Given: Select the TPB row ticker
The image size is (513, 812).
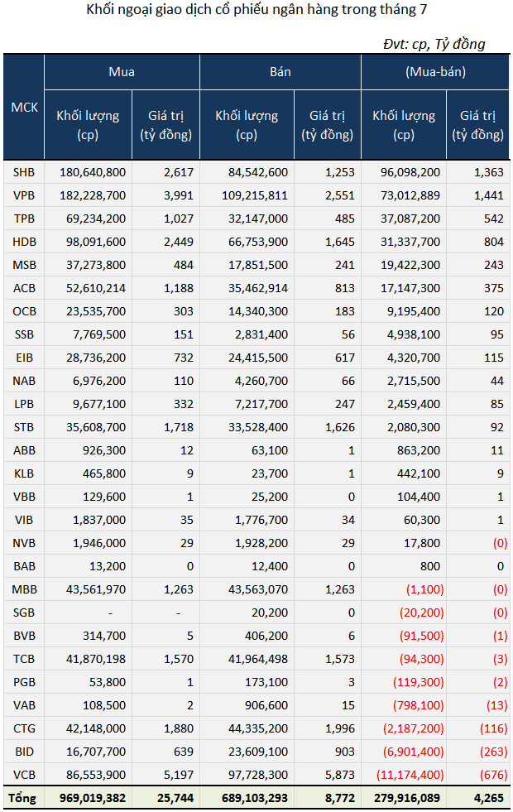Looking at the screenshot, I should pos(24,219).
